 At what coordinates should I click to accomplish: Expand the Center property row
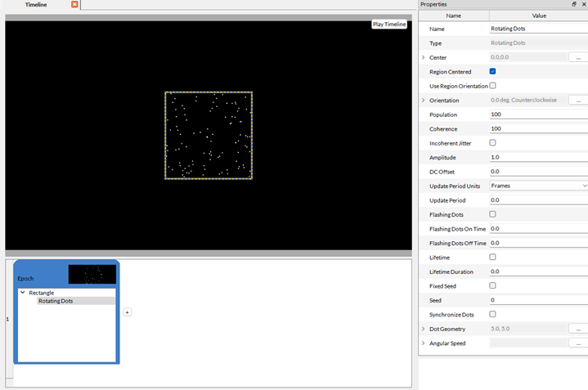point(423,57)
